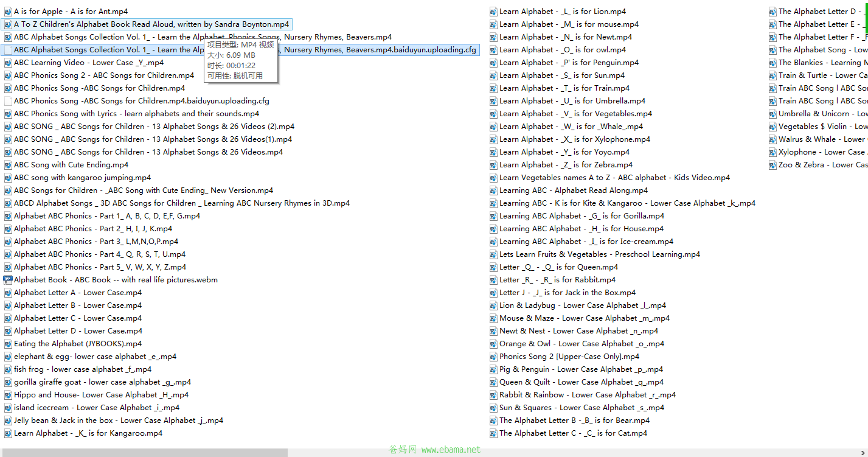Select 'Rabbit & Rainbow - Lower Case Alphabet _r_.mp4'
This screenshot has height=457, width=868.
(588, 395)
